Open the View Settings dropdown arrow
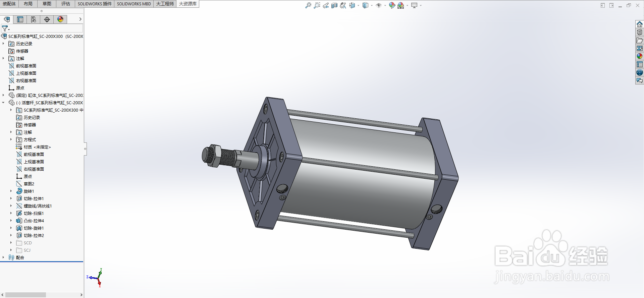The image size is (644, 298). 421,5
